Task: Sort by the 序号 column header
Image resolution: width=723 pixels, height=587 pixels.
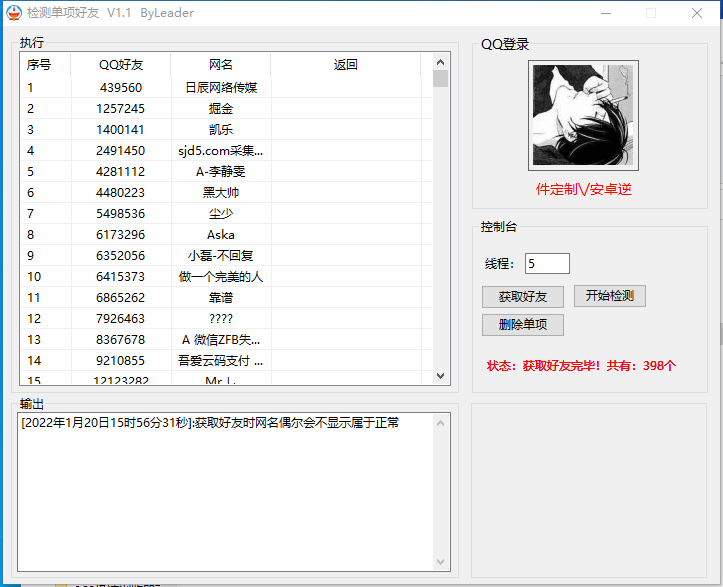Action: [40, 65]
